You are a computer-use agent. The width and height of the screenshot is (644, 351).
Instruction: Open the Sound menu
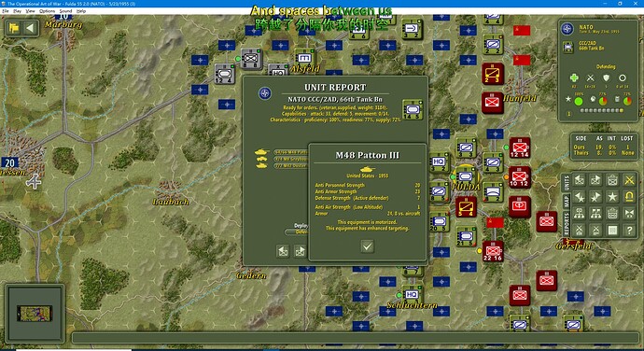pyautogui.click(x=65, y=11)
